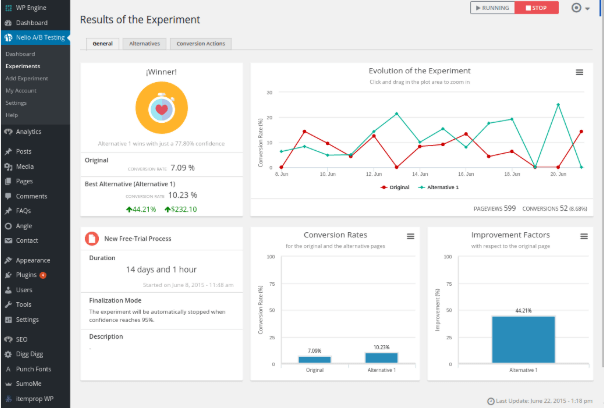Open Conversion Rates chart hamburger menu

tap(410, 236)
